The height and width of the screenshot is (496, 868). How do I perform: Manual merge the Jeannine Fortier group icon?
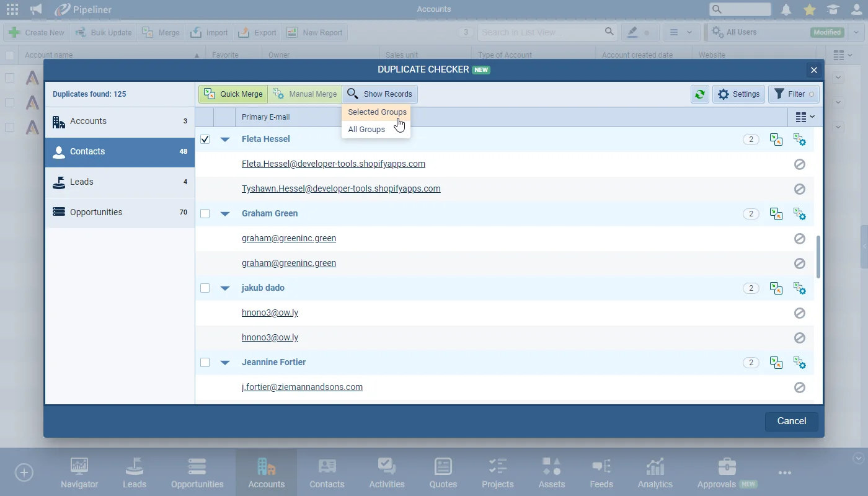coord(800,363)
